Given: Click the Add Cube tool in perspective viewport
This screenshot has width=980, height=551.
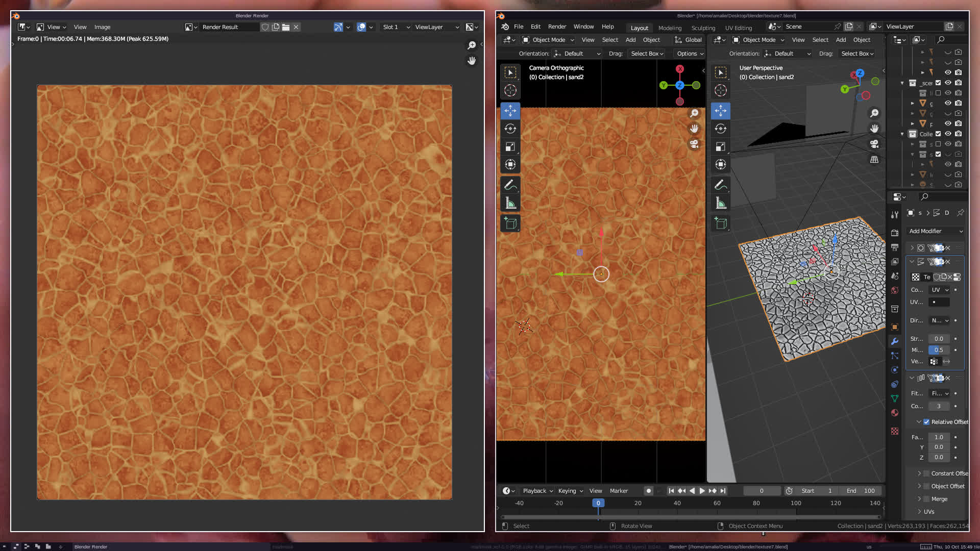Looking at the screenshot, I should point(720,223).
